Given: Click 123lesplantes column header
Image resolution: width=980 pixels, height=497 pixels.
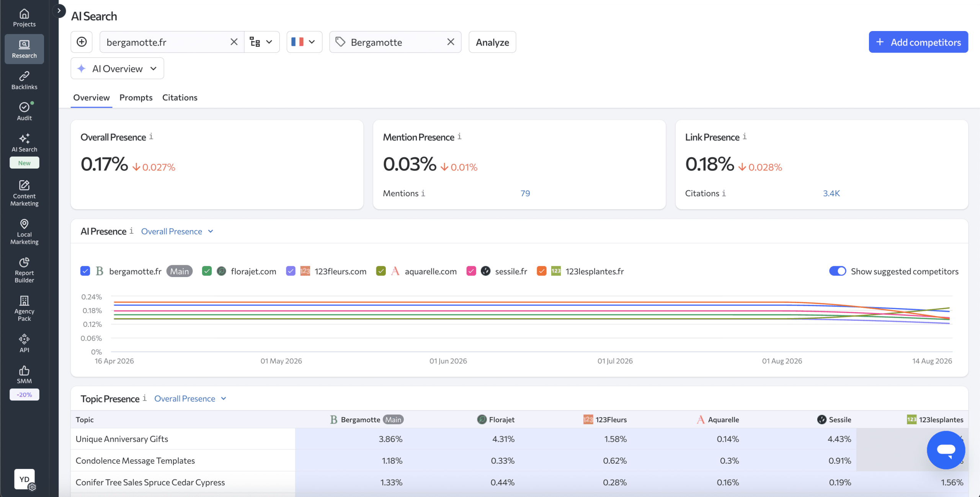Looking at the screenshot, I should pos(935,420).
